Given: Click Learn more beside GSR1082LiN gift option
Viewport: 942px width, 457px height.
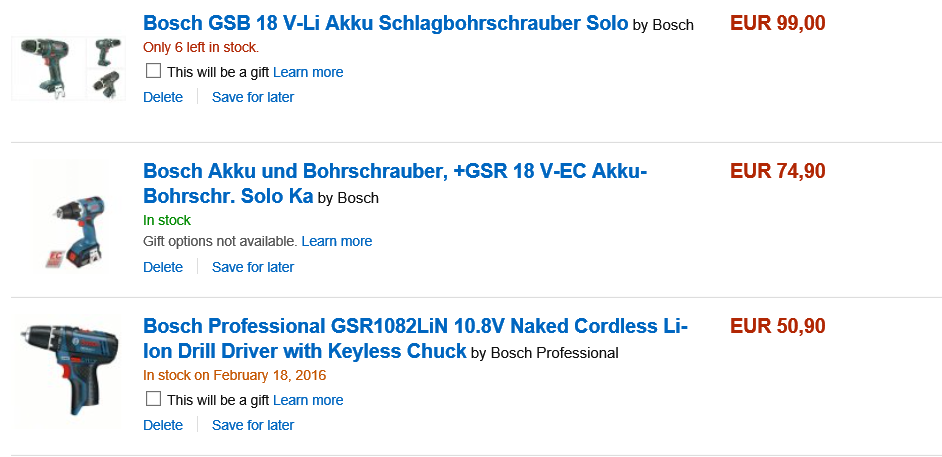Looking at the screenshot, I should click(x=308, y=400).
